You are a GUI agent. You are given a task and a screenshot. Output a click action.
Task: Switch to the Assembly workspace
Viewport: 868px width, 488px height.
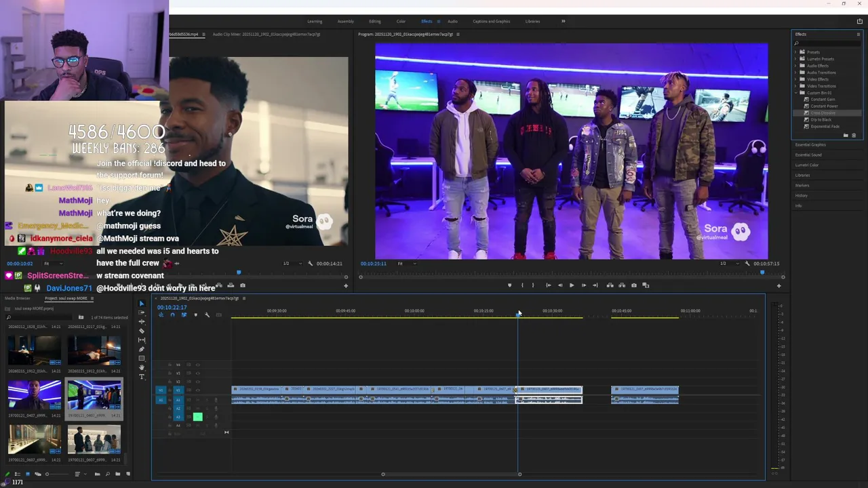click(x=345, y=21)
